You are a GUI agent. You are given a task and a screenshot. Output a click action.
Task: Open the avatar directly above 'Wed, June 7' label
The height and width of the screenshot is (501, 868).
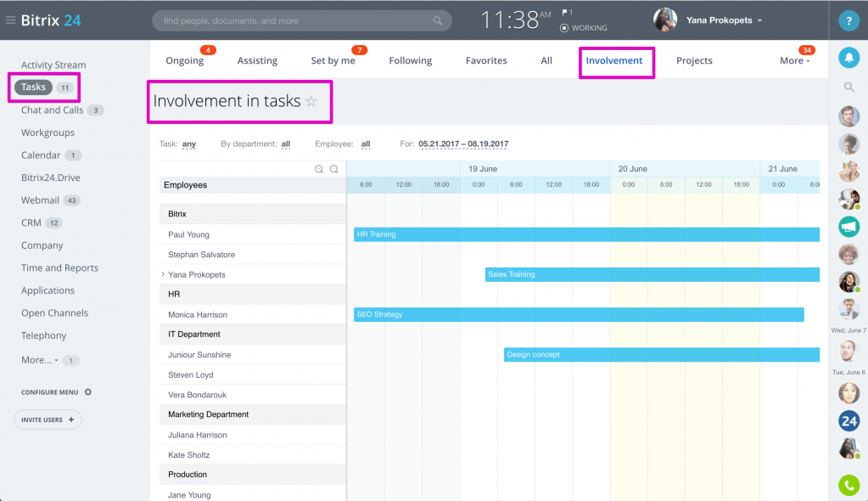tap(848, 309)
